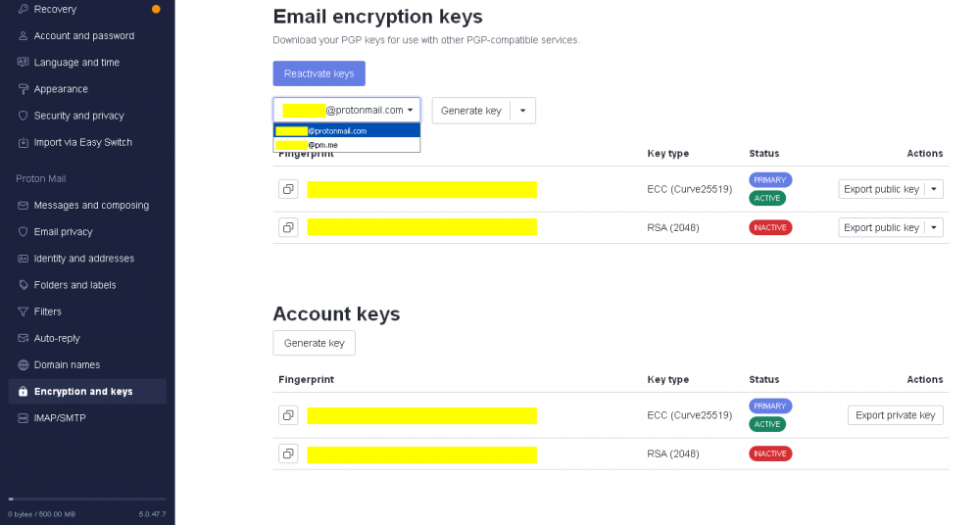Screen dimensions: 980x525
Task: Copy fingerprint of primary email ECC key
Action: click(x=288, y=189)
